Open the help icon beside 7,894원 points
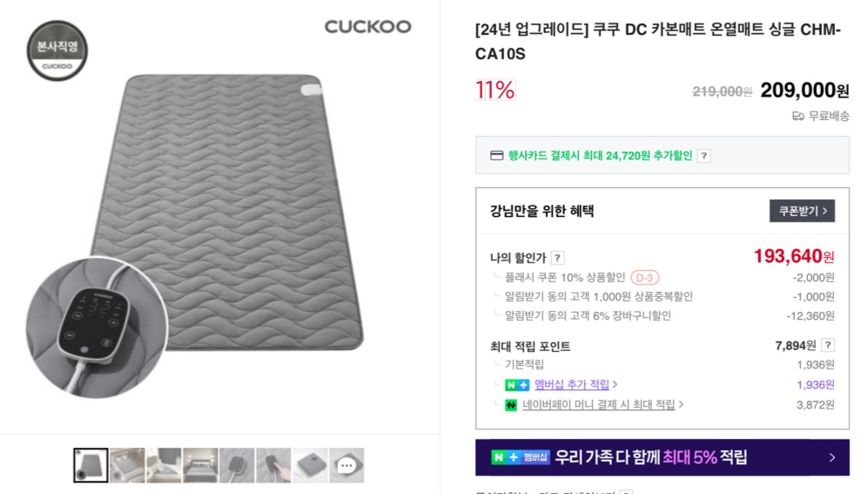 point(828,346)
